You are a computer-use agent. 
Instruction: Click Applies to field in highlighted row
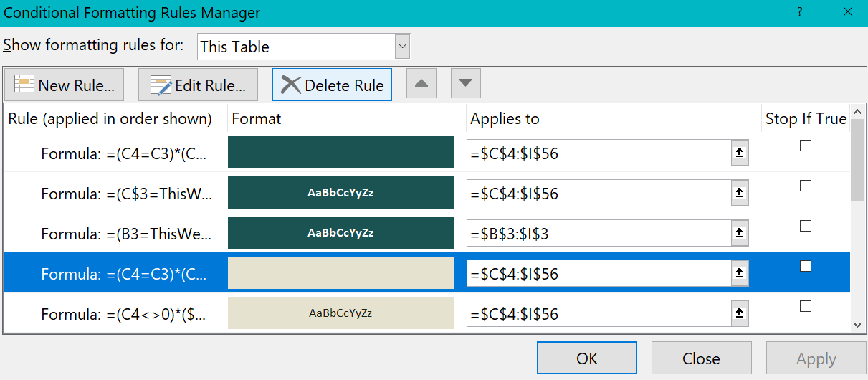coord(598,273)
